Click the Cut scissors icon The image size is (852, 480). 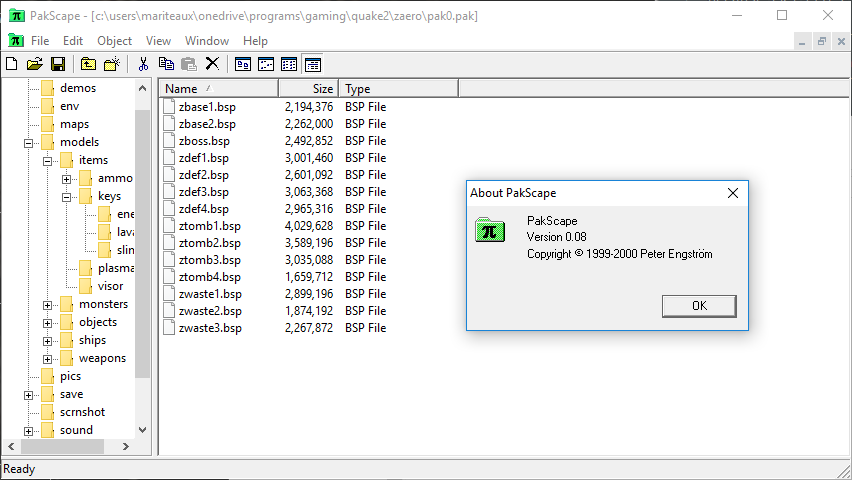point(143,64)
